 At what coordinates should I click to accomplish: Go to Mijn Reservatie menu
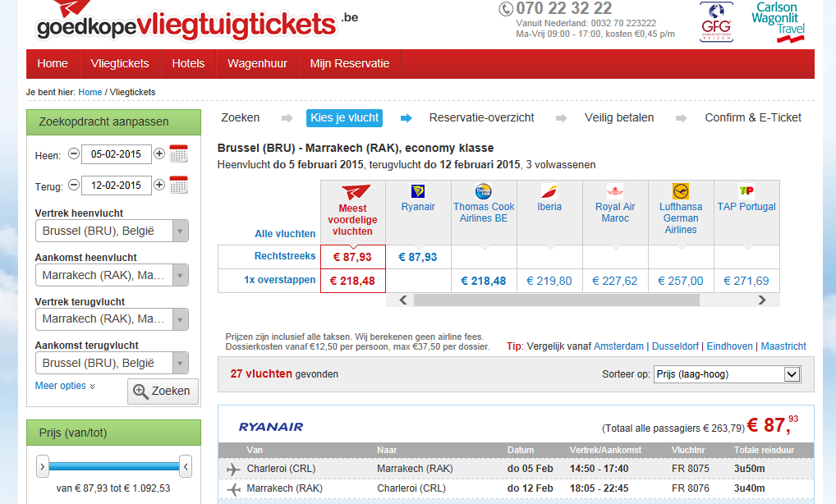(350, 64)
